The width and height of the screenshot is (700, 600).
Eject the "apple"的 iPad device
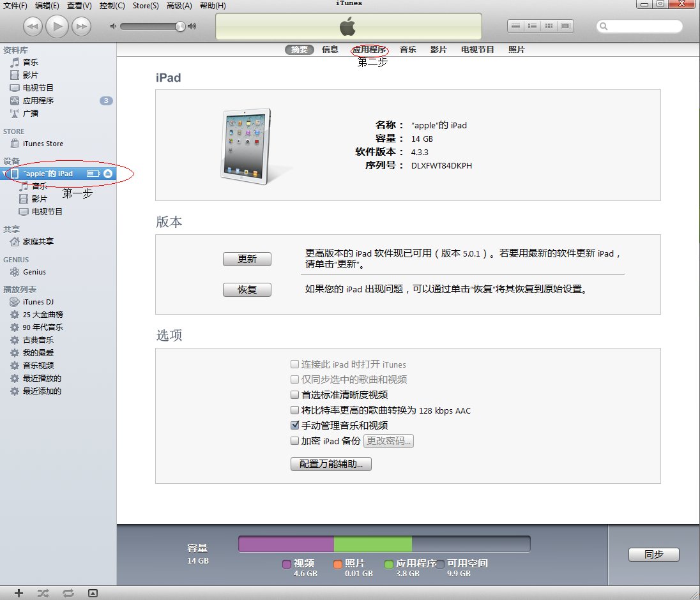coord(107,173)
